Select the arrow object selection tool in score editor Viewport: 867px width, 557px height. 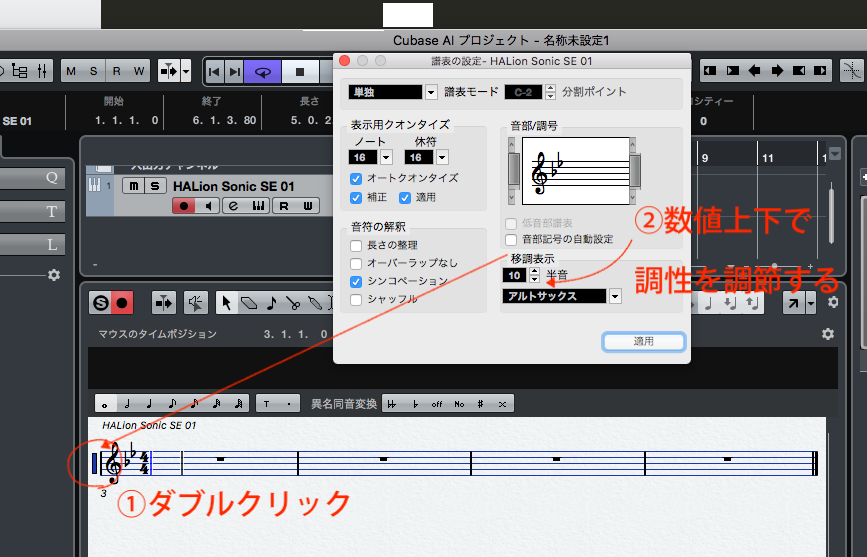pos(226,303)
